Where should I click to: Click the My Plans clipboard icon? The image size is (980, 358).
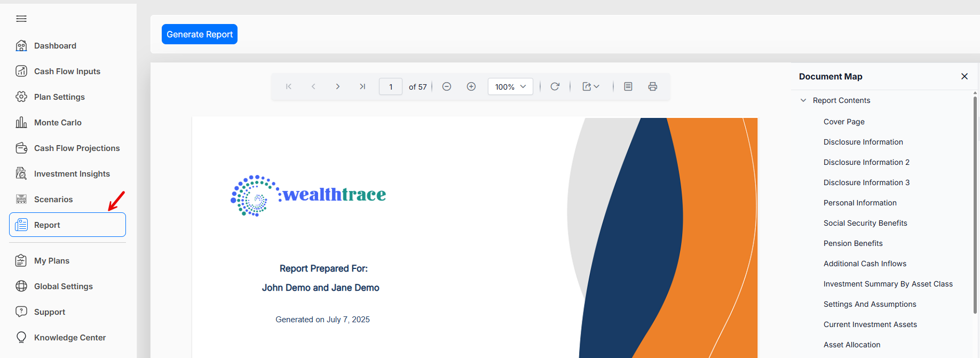21,261
